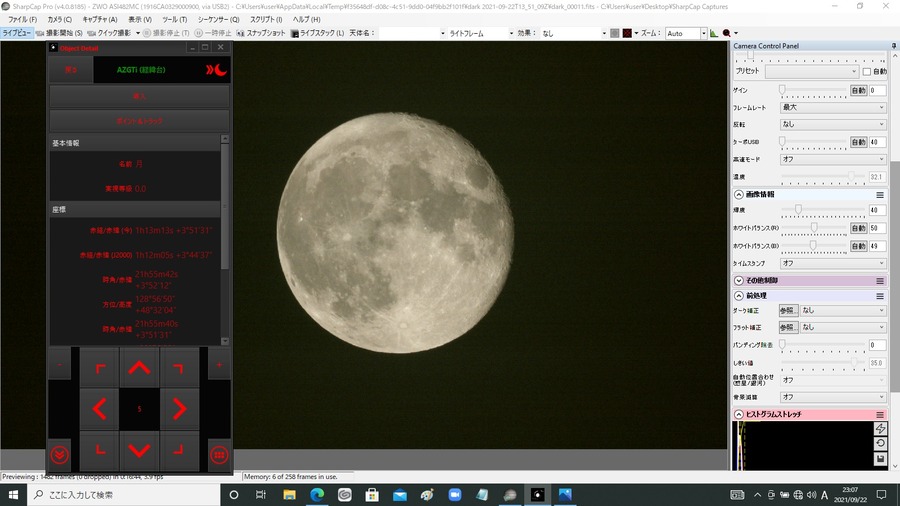Tick the 自動 checkbox next to プリセット
This screenshot has width=900, height=506.
[x=867, y=72]
